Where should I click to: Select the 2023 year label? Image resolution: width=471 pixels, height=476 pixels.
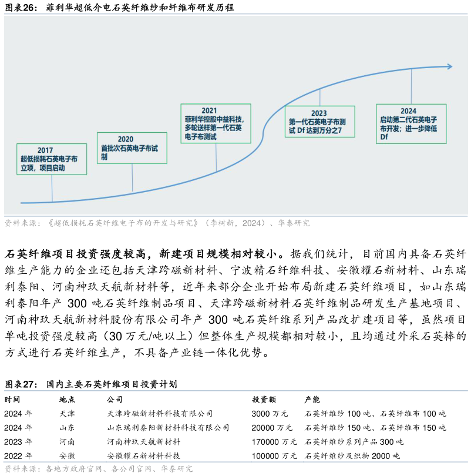point(319,113)
